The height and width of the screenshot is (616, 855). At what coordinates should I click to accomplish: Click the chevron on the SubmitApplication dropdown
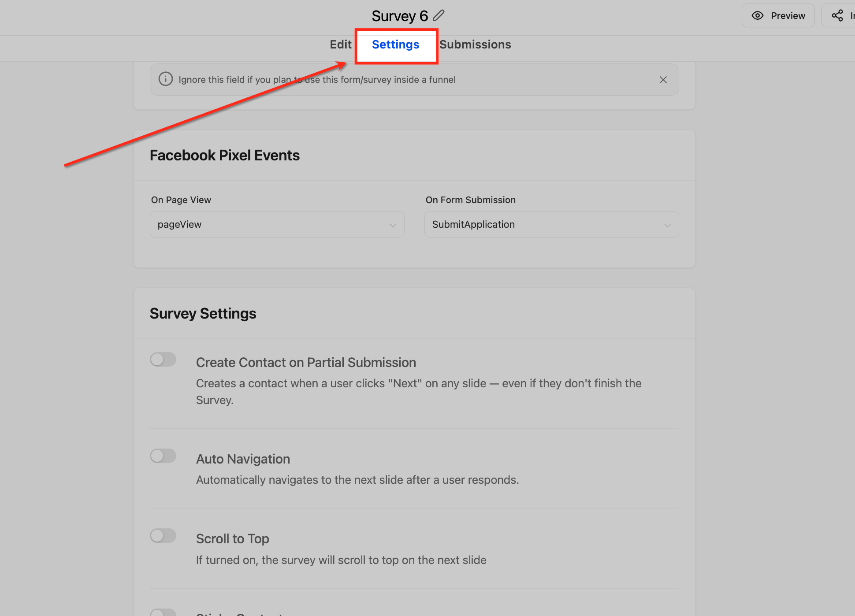[667, 225]
